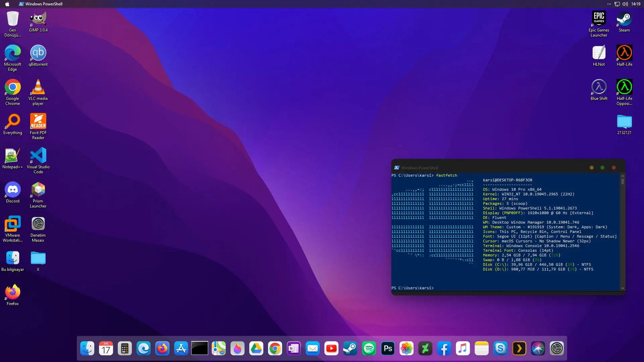Select the HLNot desktop file
Viewport: 644px width, 362px height.
coord(599,56)
